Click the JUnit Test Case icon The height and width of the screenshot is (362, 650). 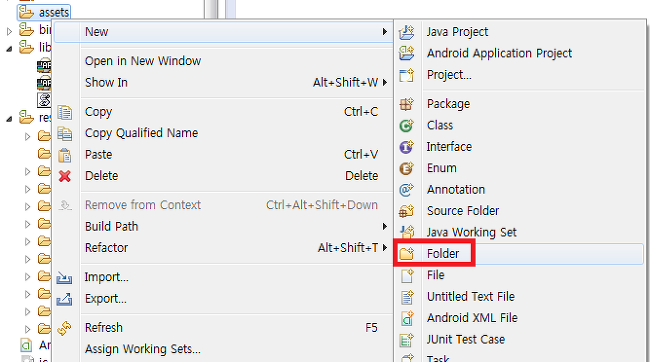406,340
